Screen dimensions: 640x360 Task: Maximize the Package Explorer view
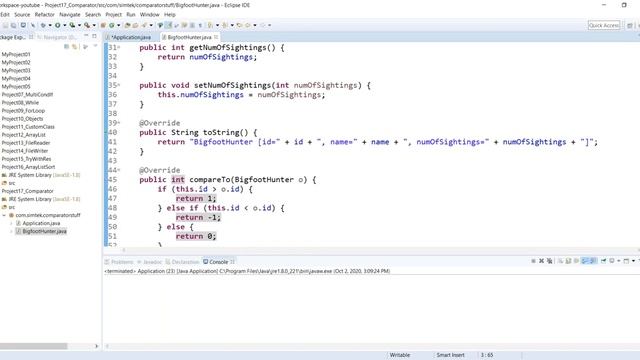94,36
